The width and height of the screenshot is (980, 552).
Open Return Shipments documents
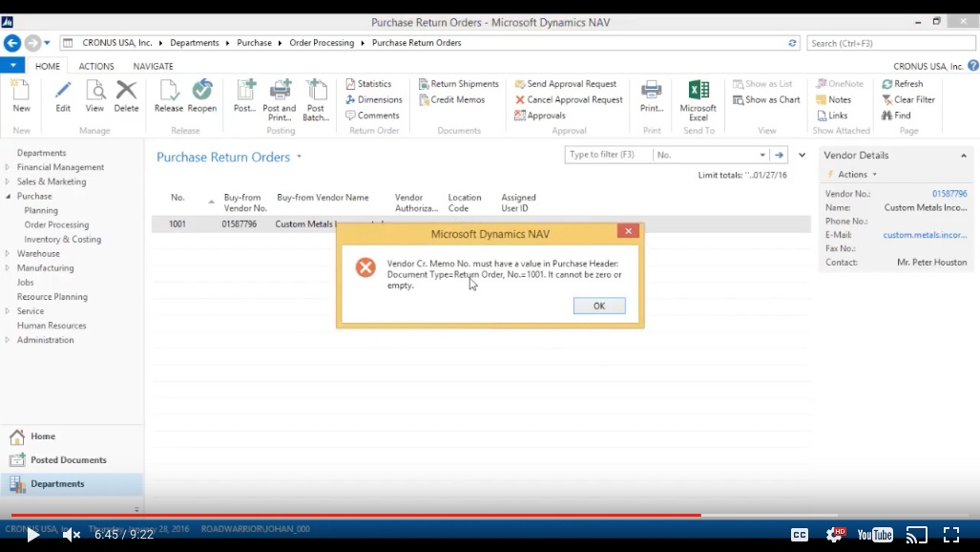click(x=459, y=84)
